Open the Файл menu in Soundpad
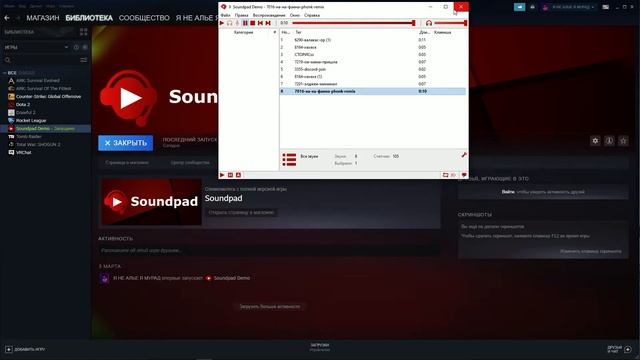Screen dimensions: 640x360 pyautogui.click(x=225, y=15)
